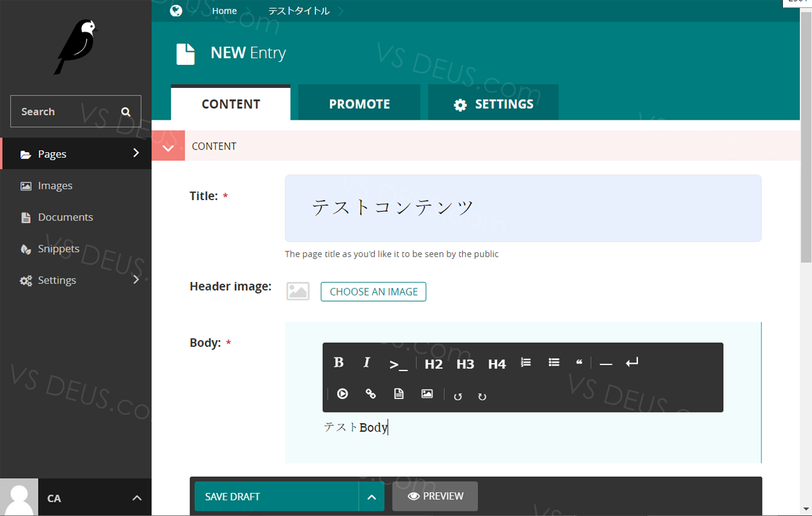Click the Wagtail bird logo
Viewport: 812px width, 516px height.
76,46
